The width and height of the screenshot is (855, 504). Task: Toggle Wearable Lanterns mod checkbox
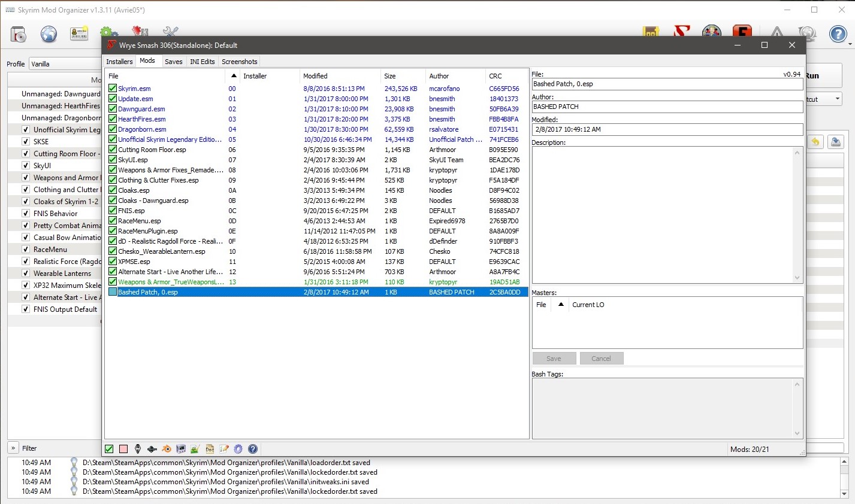coord(26,274)
